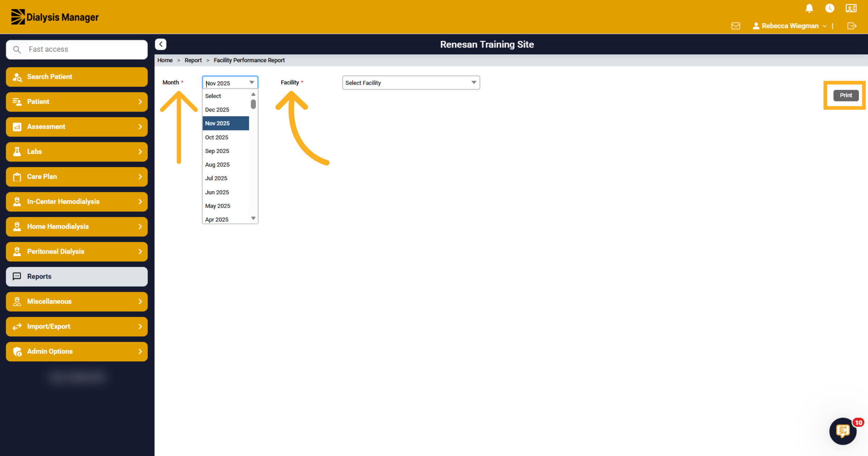
Task: Click the clock icon in header
Action: click(x=830, y=8)
